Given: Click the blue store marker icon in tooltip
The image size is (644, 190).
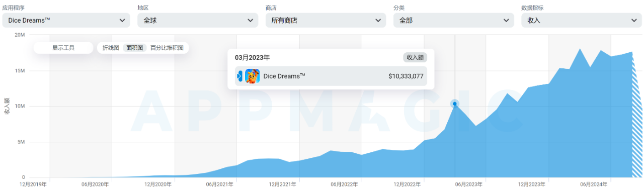Looking at the screenshot, I should [239, 76].
